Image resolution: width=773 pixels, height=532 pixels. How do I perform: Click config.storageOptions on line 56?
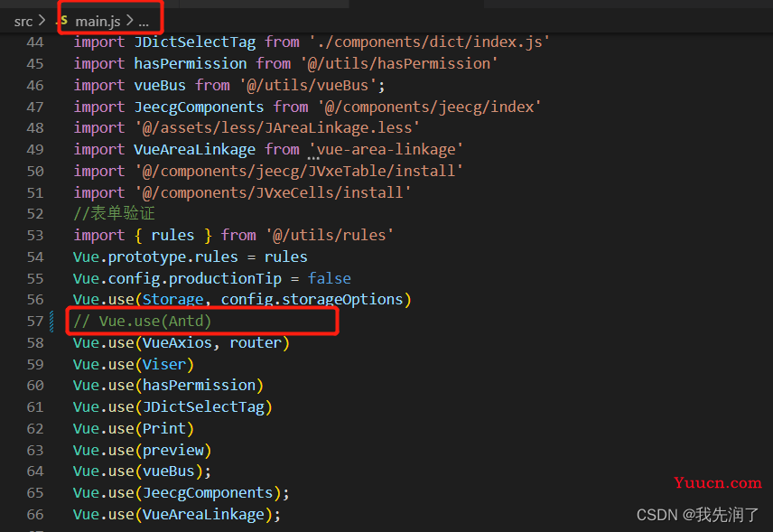tap(312, 300)
